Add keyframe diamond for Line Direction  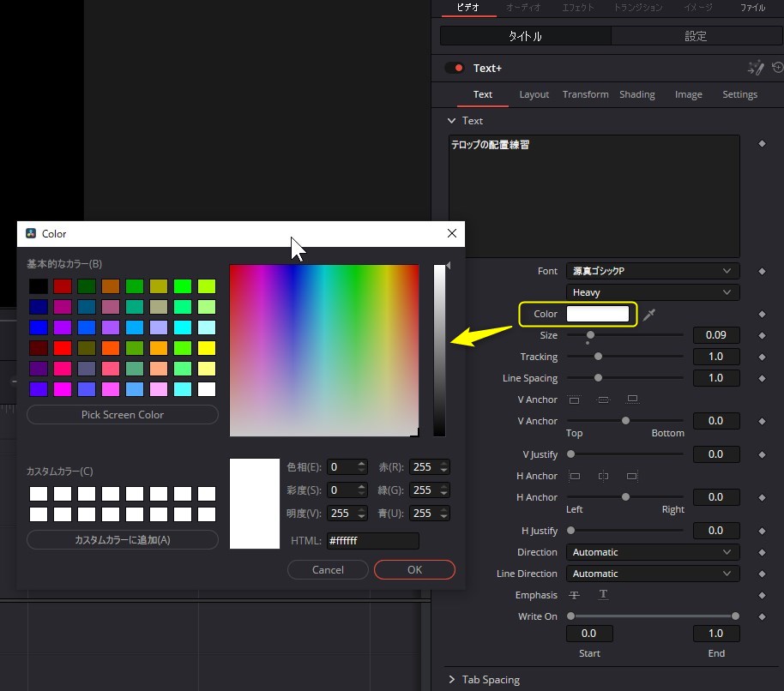click(762, 574)
